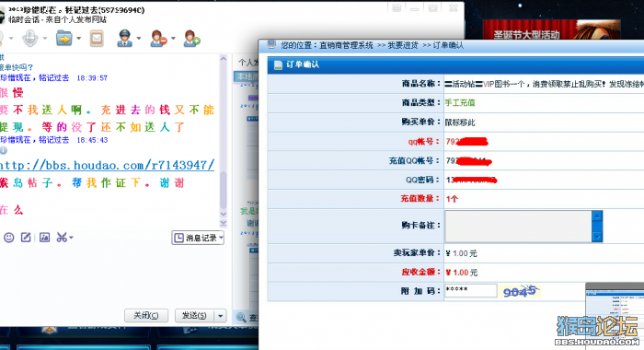644x350 pixels.
Task: Open the report user dropdown arrow
Action: coord(139,39)
